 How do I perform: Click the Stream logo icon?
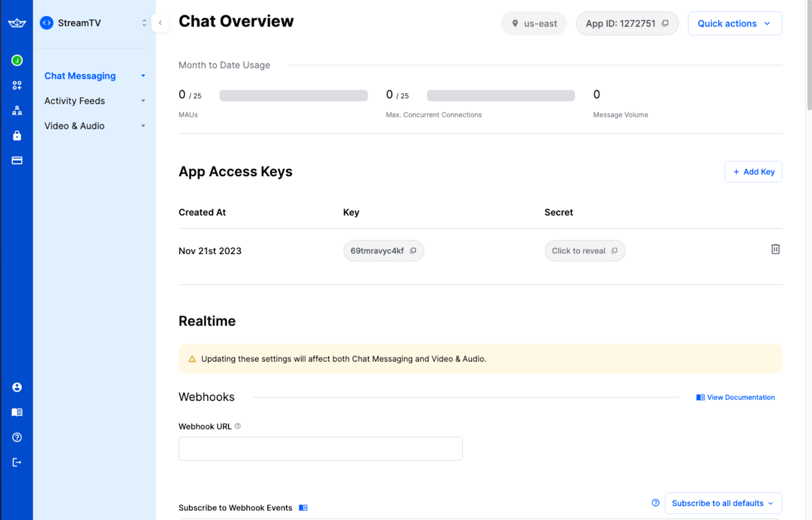[x=17, y=22]
